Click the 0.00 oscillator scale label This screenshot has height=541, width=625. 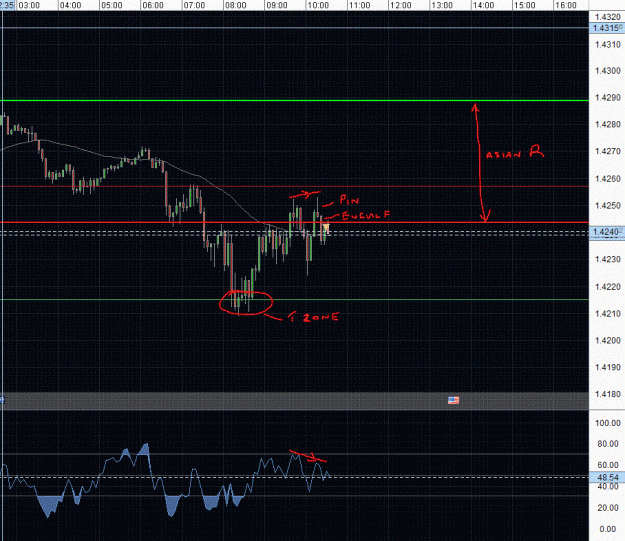click(x=608, y=529)
